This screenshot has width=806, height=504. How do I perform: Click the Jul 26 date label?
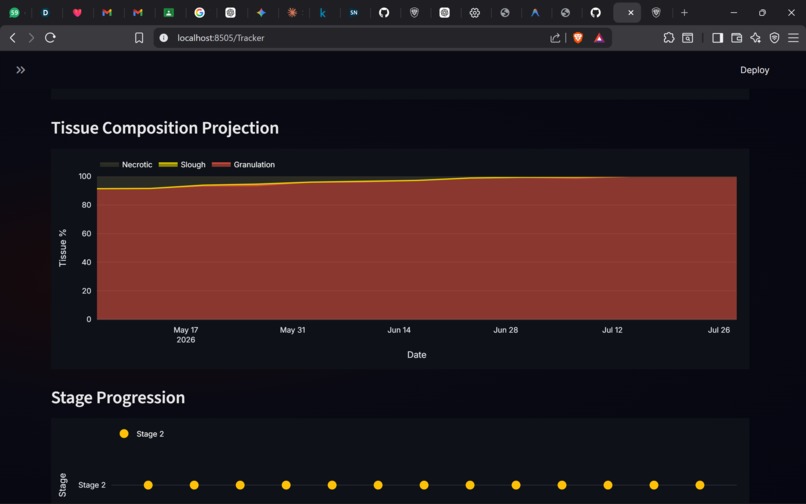tap(719, 330)
